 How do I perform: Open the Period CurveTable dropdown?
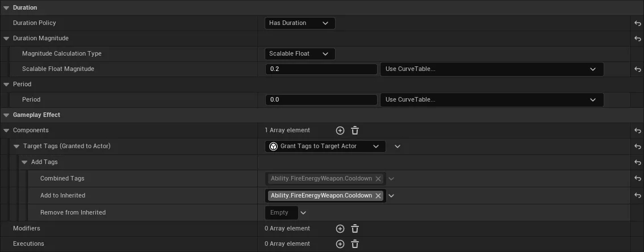point(492,100)
